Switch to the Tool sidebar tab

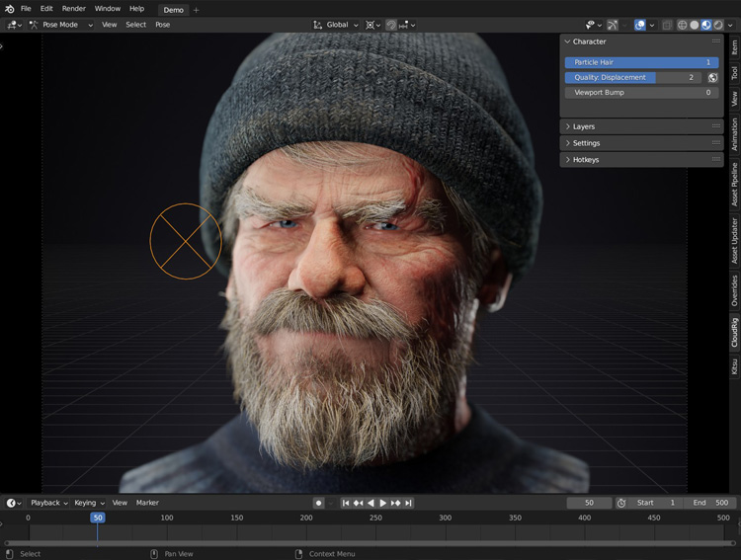(x=734, y=73)
